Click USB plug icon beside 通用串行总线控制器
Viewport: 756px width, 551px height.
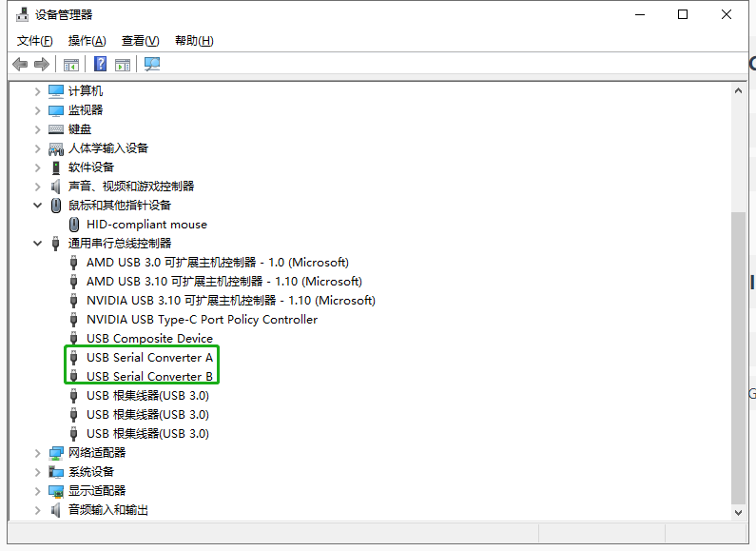(x=56, y=244)
